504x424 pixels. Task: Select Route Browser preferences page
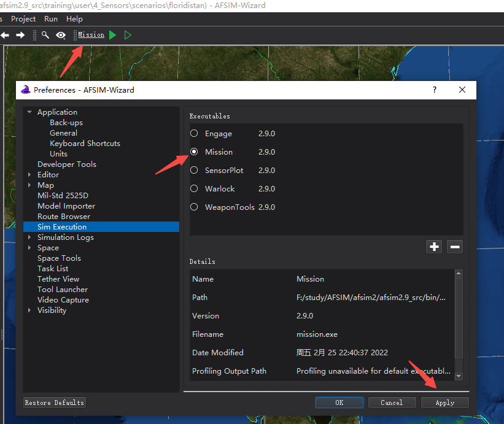(x=64, y=216)
